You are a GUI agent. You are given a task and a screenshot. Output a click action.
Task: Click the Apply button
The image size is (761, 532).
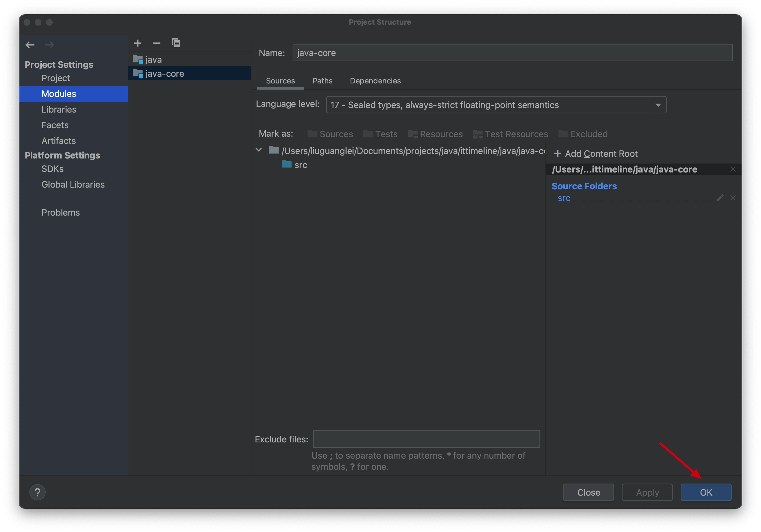647,492
